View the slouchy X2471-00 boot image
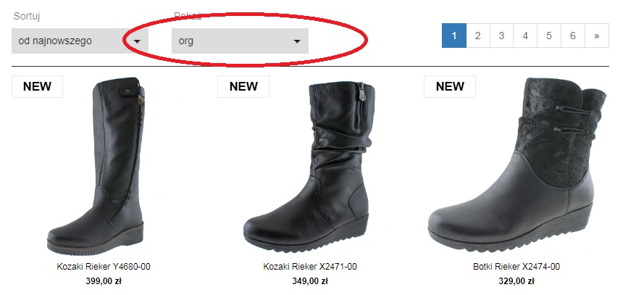The image size is (644, 295). 307,167
